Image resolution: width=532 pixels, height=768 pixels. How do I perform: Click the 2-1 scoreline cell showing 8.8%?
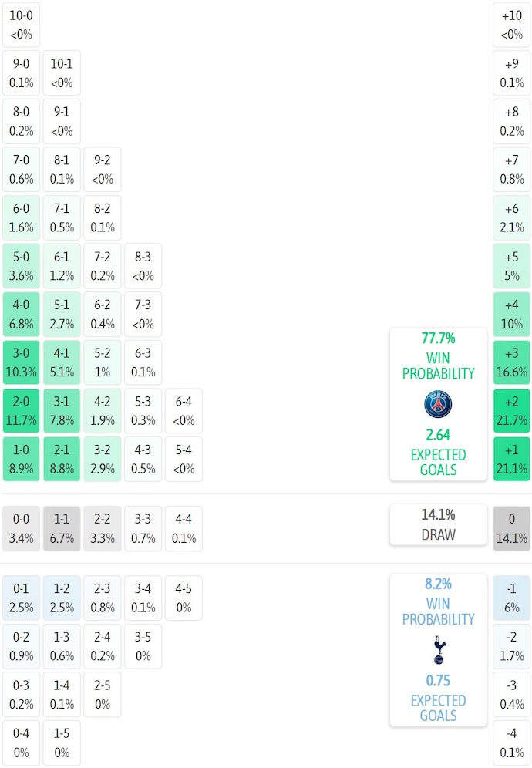pyautogui.click(x=62, y=460)
